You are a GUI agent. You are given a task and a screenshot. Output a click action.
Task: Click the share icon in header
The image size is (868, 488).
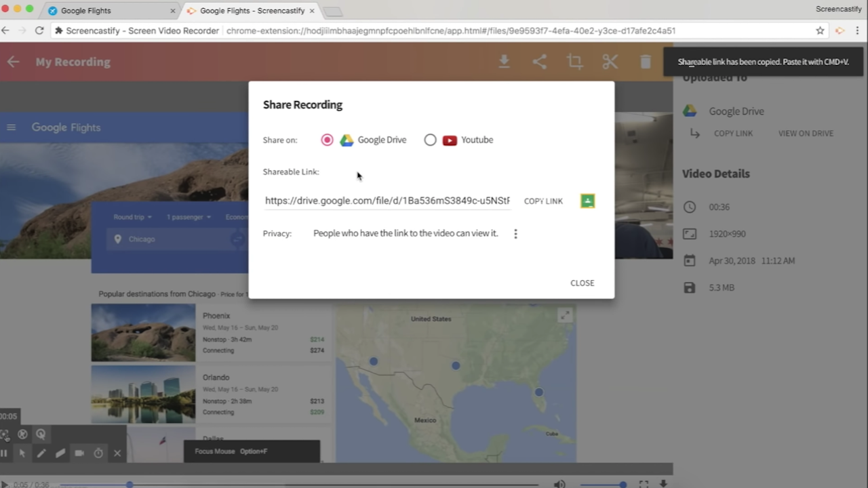[539, 62]
